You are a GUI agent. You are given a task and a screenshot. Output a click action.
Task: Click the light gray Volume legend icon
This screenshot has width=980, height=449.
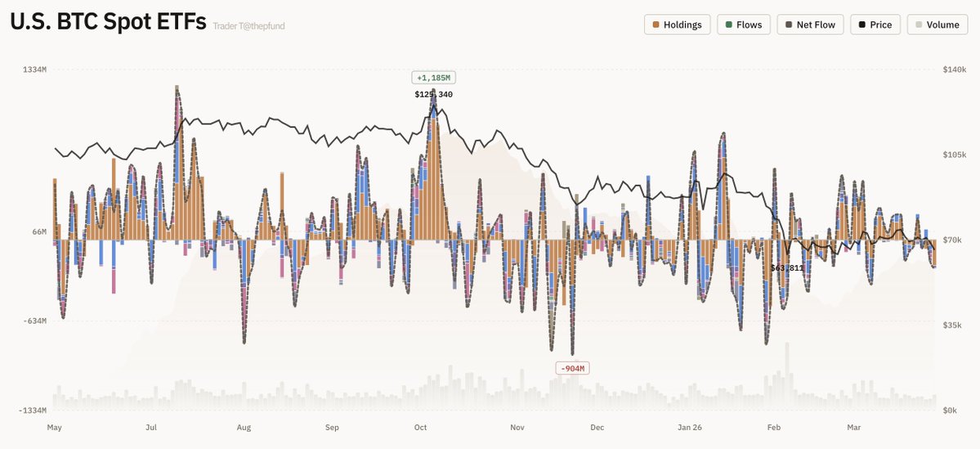pyautogui.click(x=919, y=25)
